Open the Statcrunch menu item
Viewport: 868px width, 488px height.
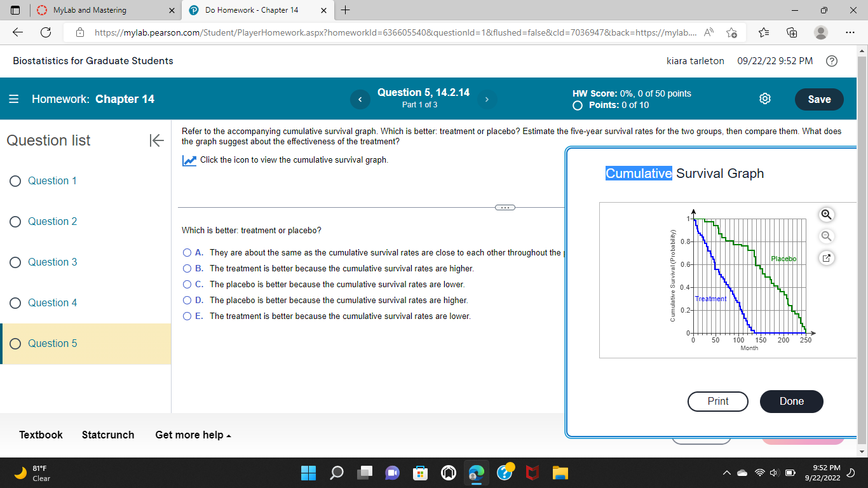pyautogui.click(x=108, y=435)
